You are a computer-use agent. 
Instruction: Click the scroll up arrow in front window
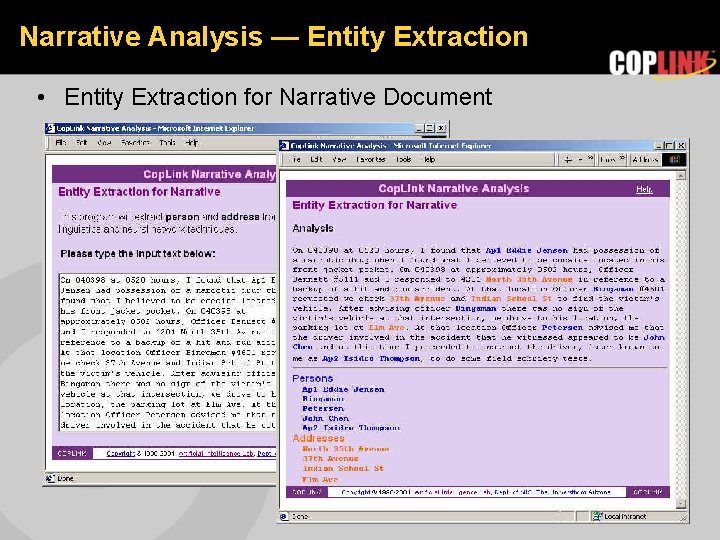[681, 175]
